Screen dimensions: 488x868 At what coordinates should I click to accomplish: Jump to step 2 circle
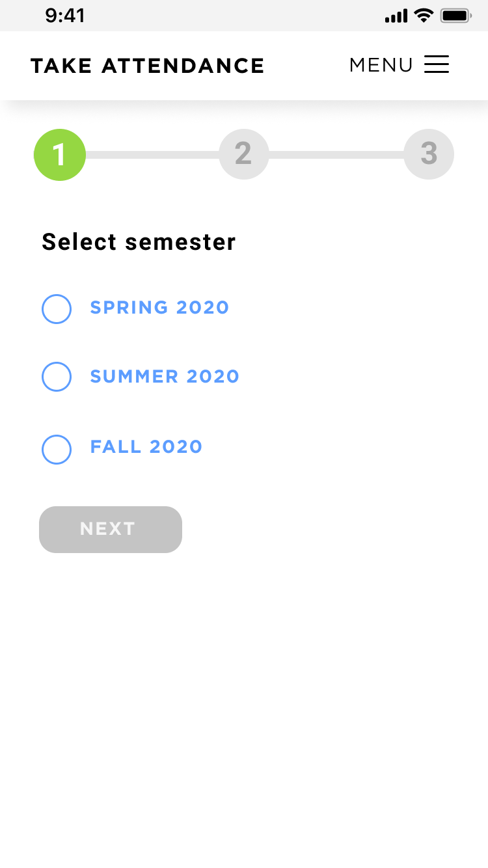(x=244, y=154)
